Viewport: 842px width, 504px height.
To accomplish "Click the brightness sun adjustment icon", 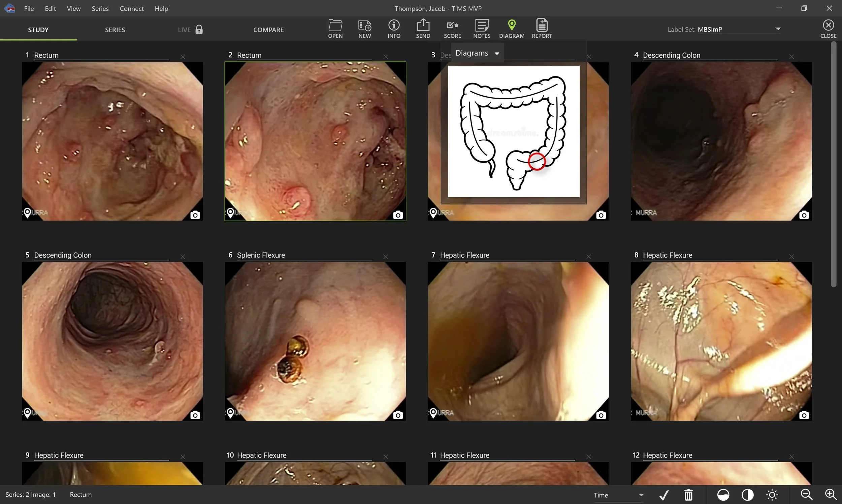I will coord(772,495).
